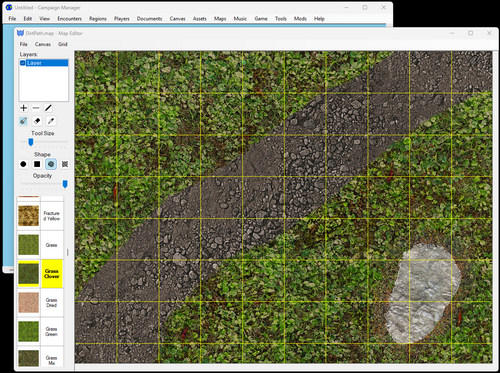This screenshot has width=500, height=373.
Task: Open the File menu in Map Editor
Action: 23,44
